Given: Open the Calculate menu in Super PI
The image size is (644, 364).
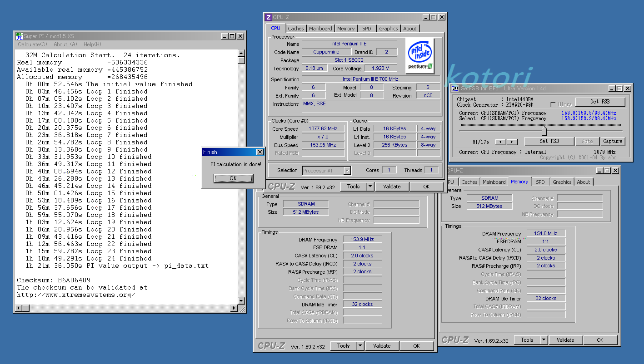Looking at the screenshot, I should click(x=32, y=44).
